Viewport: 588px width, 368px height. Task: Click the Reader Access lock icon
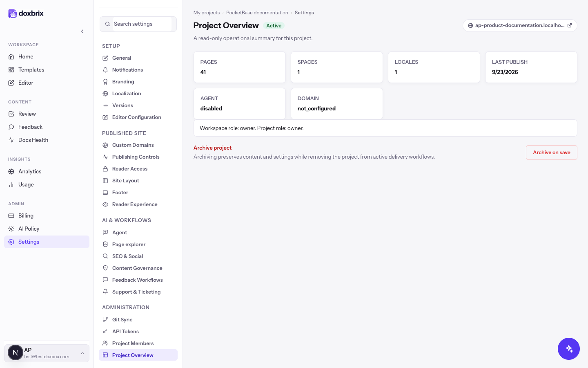pyautogui.click(x=105, y=169)
